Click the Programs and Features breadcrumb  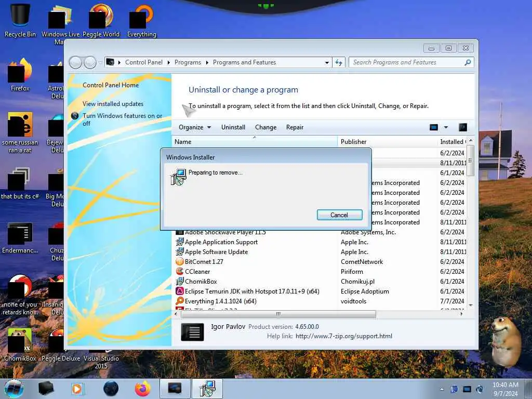pyautogui.click(x=244, y=62)
